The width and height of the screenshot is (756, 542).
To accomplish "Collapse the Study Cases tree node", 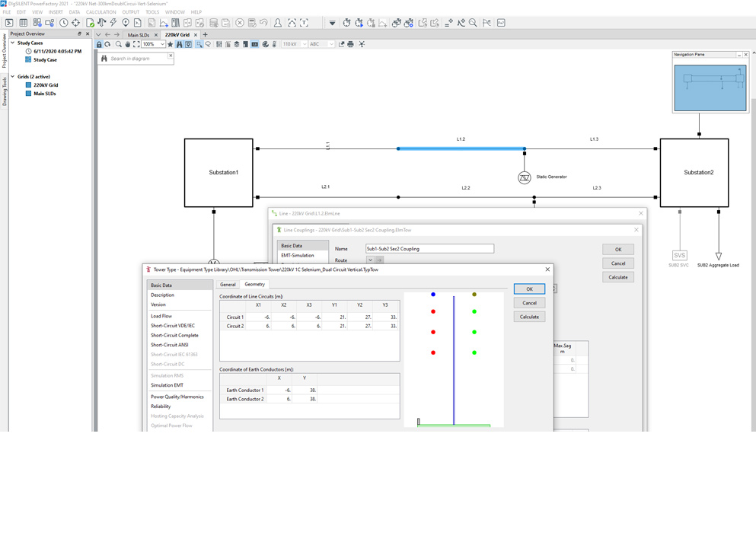I will pos(13,43).
